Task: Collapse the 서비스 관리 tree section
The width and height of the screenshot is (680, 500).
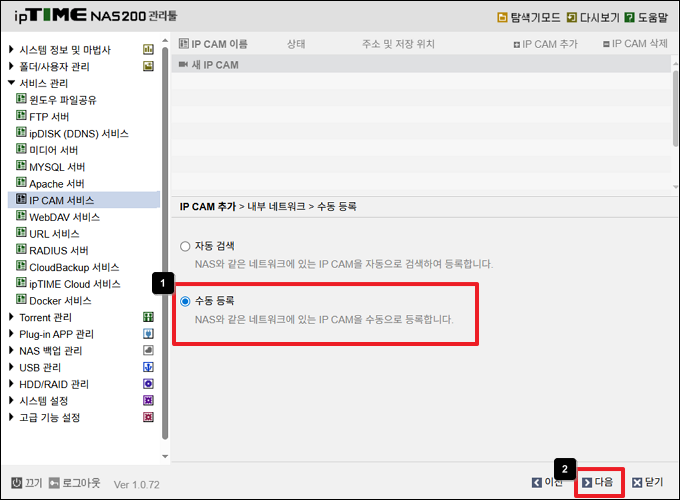Action: (12, 84)
